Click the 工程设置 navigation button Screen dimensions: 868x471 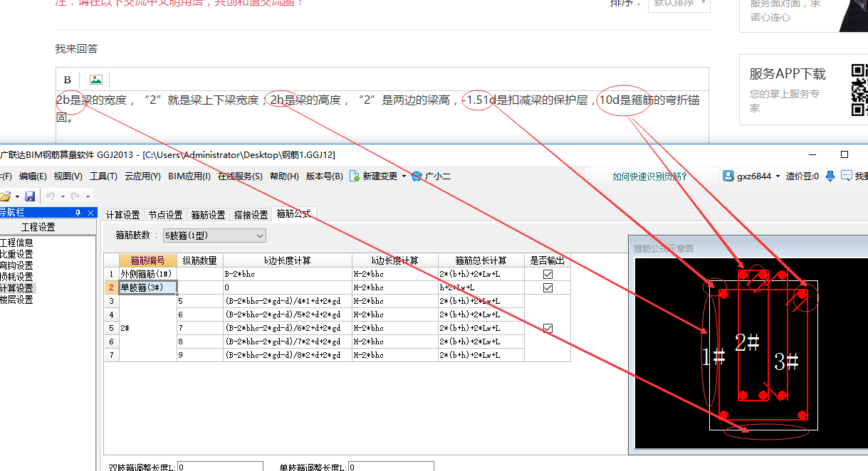[x=47, y=227]
